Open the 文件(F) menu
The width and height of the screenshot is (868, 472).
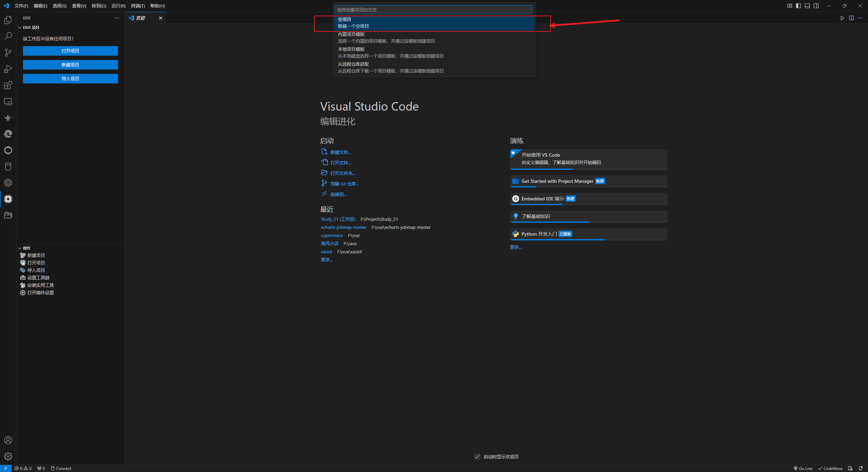(x=21, y=6)
